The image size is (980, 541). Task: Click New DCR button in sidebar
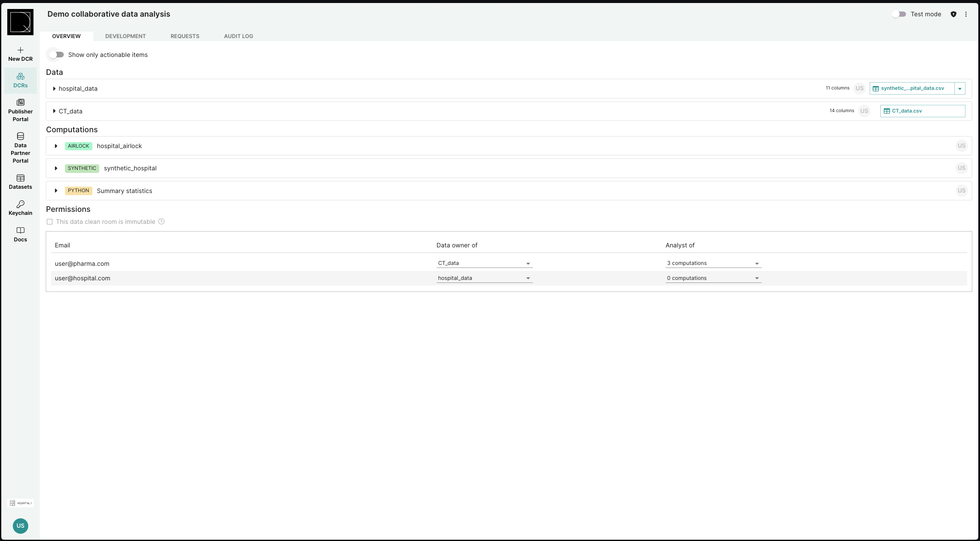click(x=20, y=55)
